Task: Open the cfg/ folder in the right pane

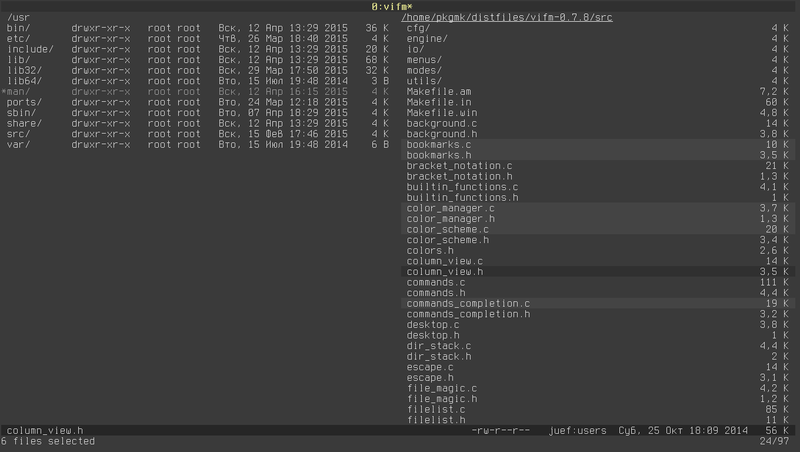Action: click(598, 28)
